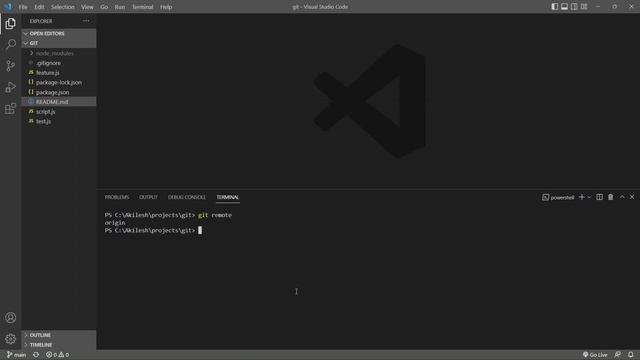Screen dimensions: 640x360
Task: Toggle primary side bar layout icon
Action: click(x=555, y=7)
